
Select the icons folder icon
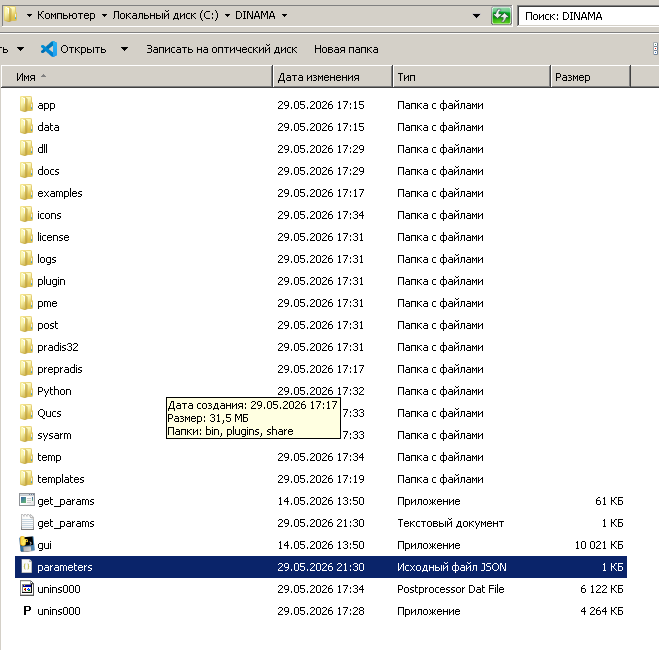[26, 214]
